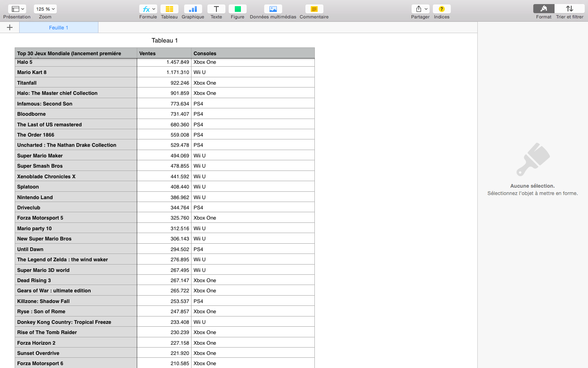Select the Titanfall row cell
Screen dimensions: 588x368
[76, 83]
